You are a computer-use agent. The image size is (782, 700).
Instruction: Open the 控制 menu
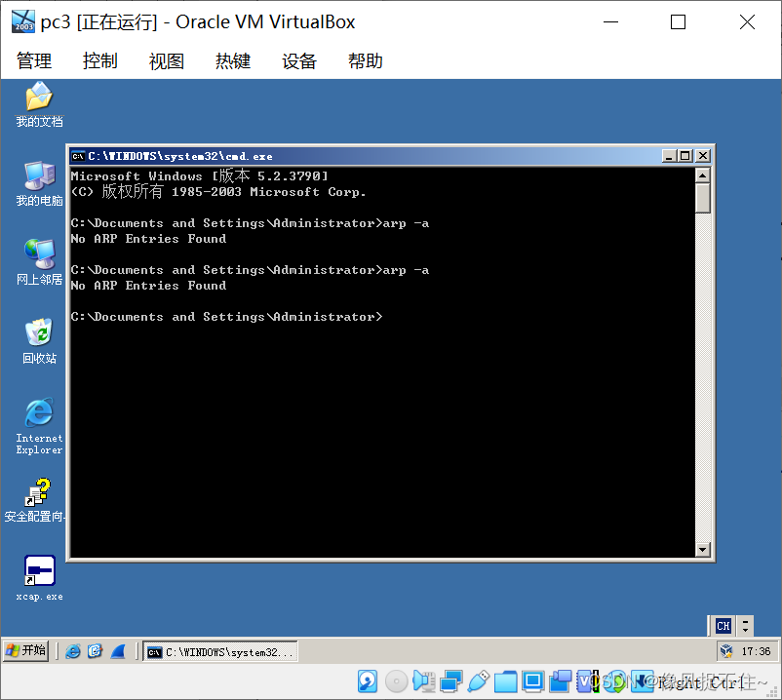100,60
